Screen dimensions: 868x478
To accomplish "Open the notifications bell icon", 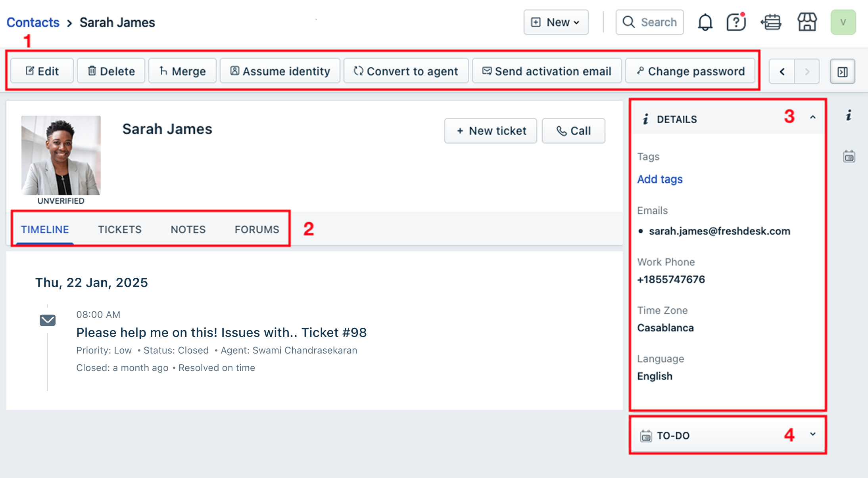I will tap(705, 22).
